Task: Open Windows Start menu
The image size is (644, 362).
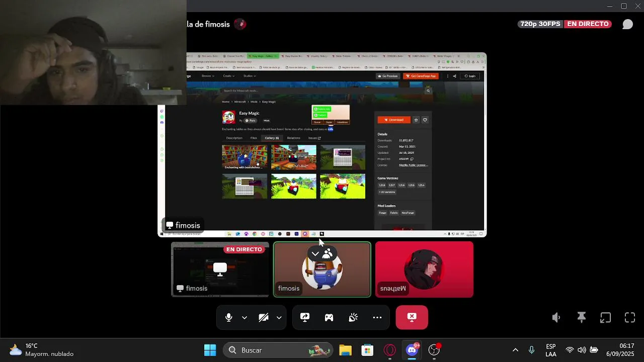Action: pyautogui.click(x=210, y=350)
